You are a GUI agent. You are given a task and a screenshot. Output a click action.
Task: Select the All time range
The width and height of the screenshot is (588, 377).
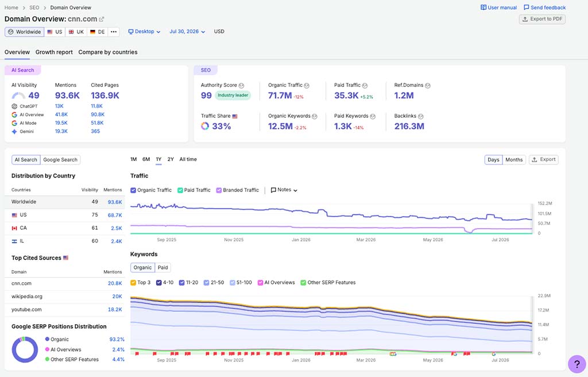tap(188, 159)
